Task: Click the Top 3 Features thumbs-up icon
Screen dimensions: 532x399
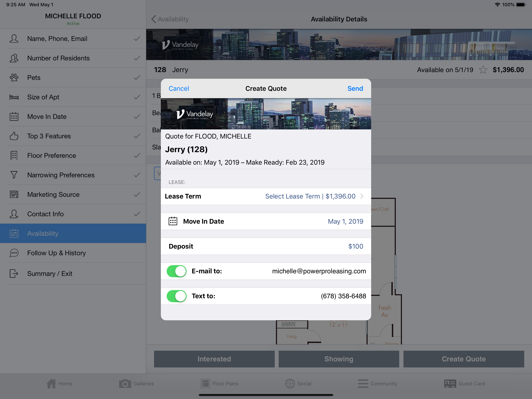Action: 14,136
